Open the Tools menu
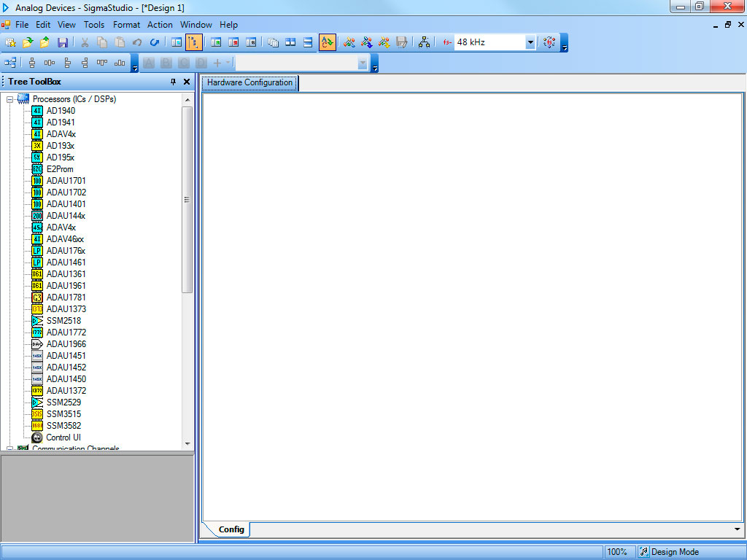 pyautogui.click(x=94, y=25)
